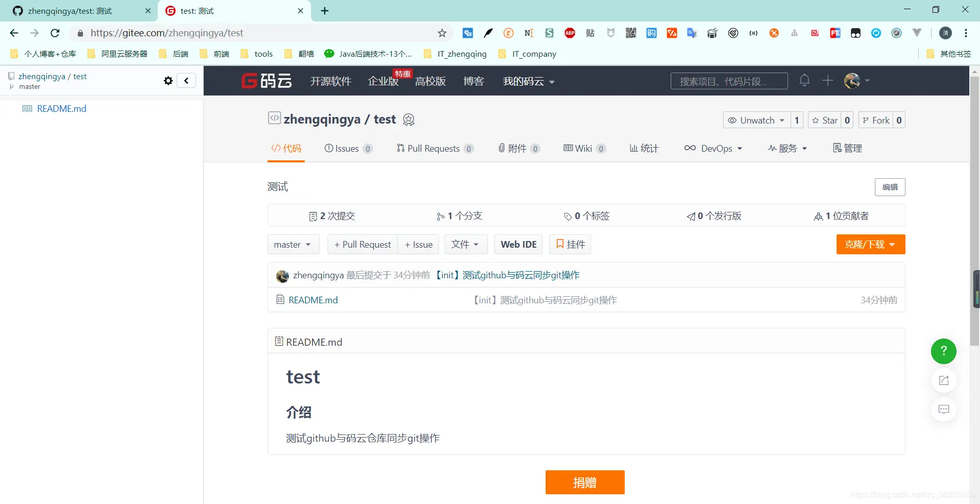
Task: Click 高校版 in the top navigation
Action: coord(430,81)
